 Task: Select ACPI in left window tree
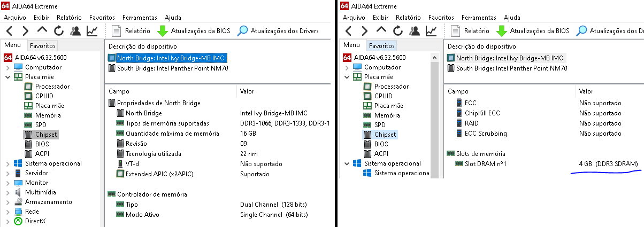point(42,154)
